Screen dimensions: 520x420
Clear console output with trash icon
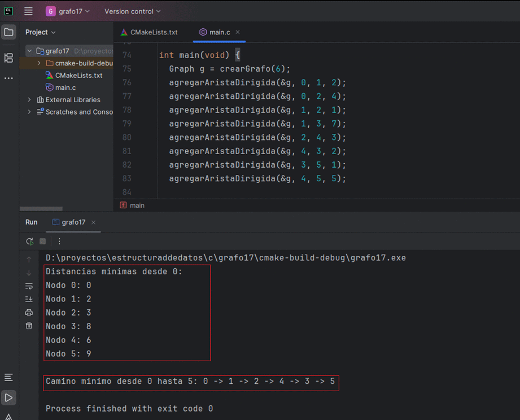pyautogui.click(x=29, y=326)
